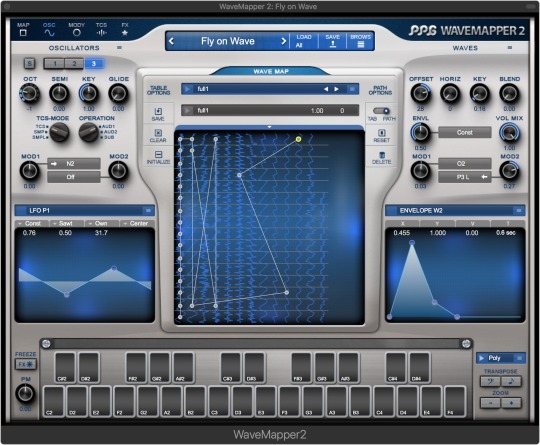Screen dimensions: 540x445
Task: Open the MAP page icon
Action: 23,33
